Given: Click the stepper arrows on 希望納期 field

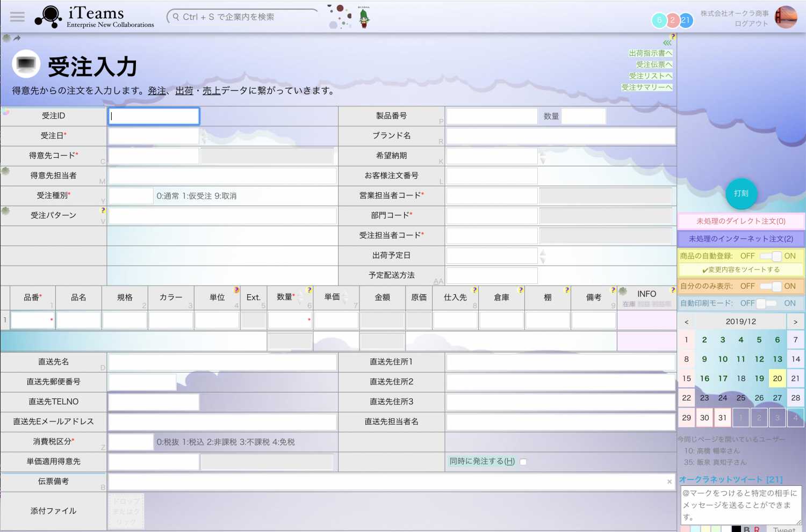Looking at the screenshot, I should click(543, 156).
